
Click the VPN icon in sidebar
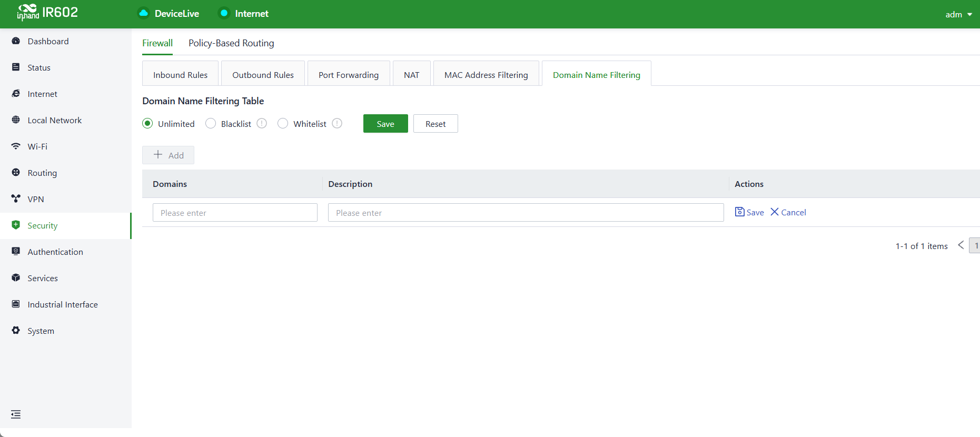click(x=16, y=199)
